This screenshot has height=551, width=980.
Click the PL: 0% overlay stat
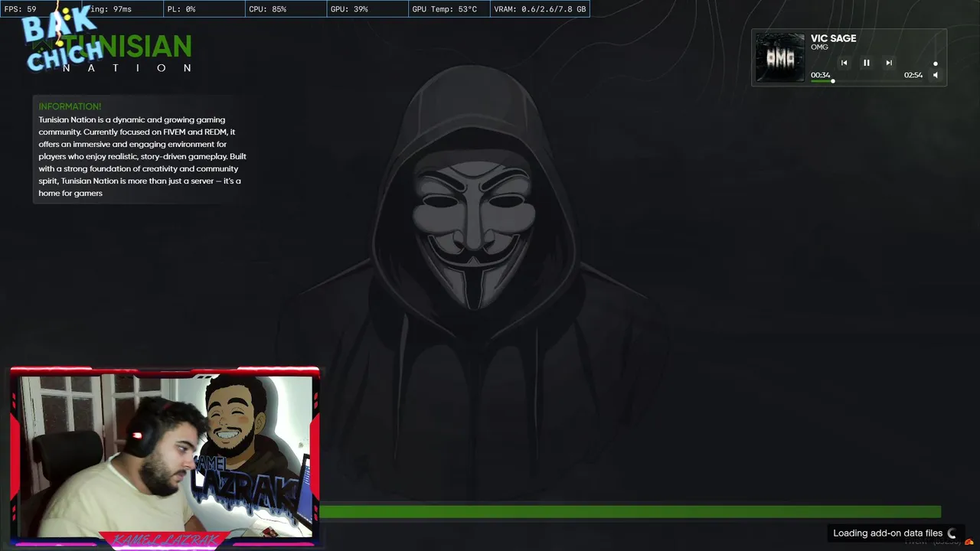coord(181,9)
